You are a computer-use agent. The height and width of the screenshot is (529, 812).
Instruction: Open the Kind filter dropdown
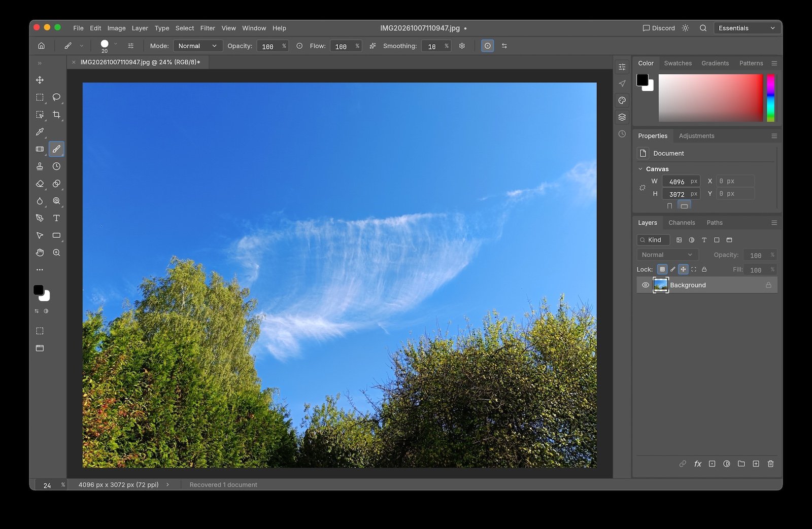coord(653,240)
